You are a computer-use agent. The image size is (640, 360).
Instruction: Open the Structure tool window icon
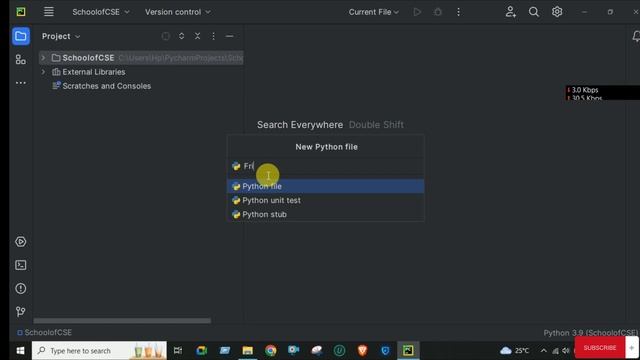tap(21, 60)
